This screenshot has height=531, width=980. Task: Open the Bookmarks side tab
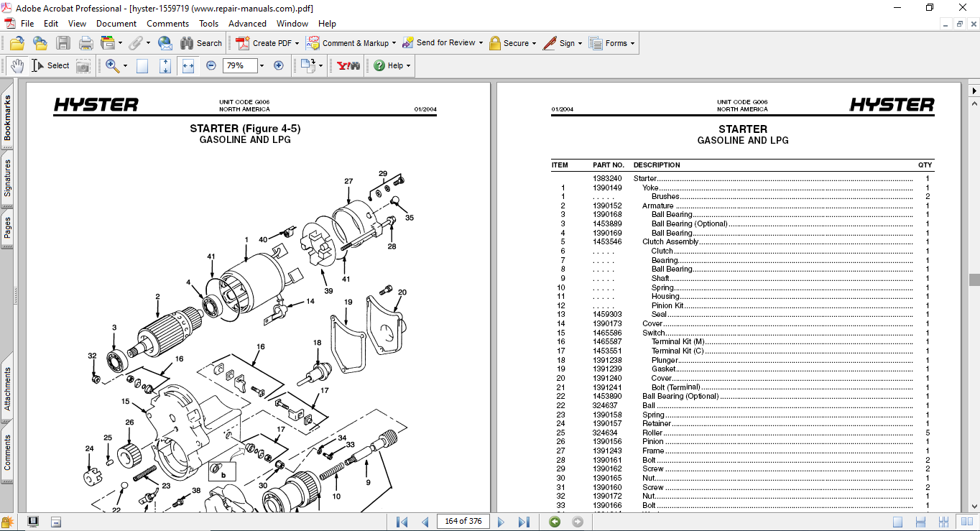pyautogui.click(x=7, y=118)
